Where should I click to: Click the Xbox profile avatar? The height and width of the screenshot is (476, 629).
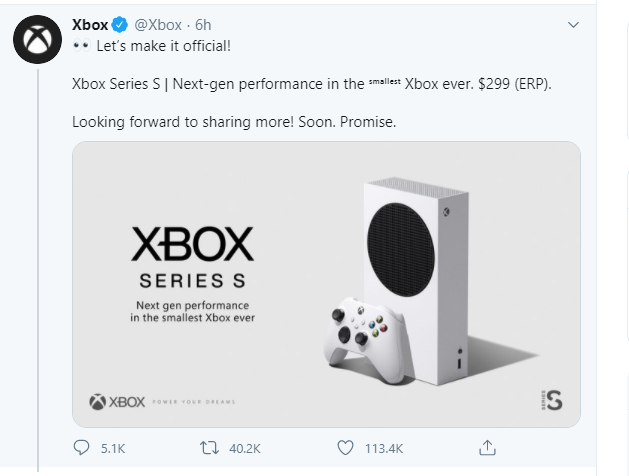[37, 41]
